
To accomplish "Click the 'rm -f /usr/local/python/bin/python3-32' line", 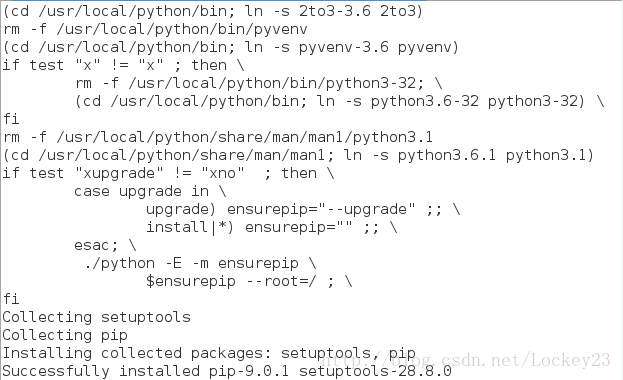I will (x=259, y=83).
